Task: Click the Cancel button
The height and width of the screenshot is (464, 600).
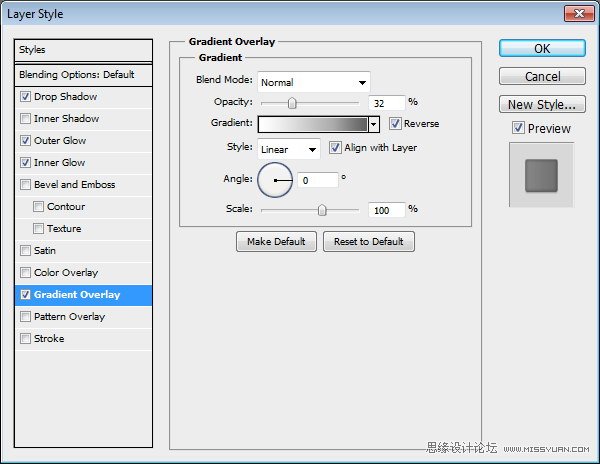Action: tap(542, 77)
